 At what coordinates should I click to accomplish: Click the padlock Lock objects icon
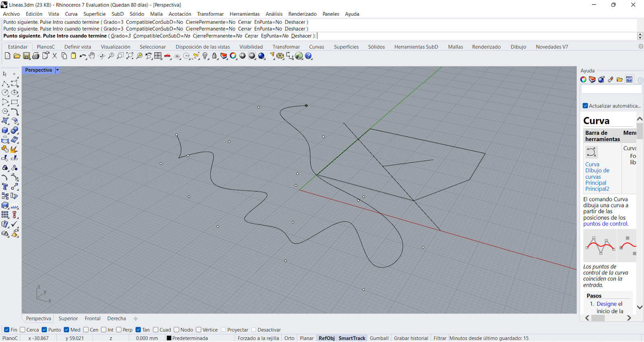[x=215, y=56]
